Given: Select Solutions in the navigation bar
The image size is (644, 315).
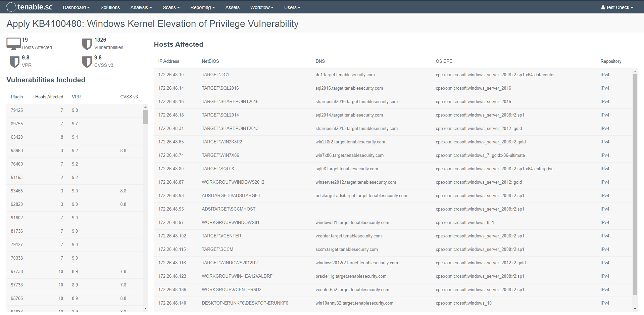Looking at the screenshot, I should 110,7.
